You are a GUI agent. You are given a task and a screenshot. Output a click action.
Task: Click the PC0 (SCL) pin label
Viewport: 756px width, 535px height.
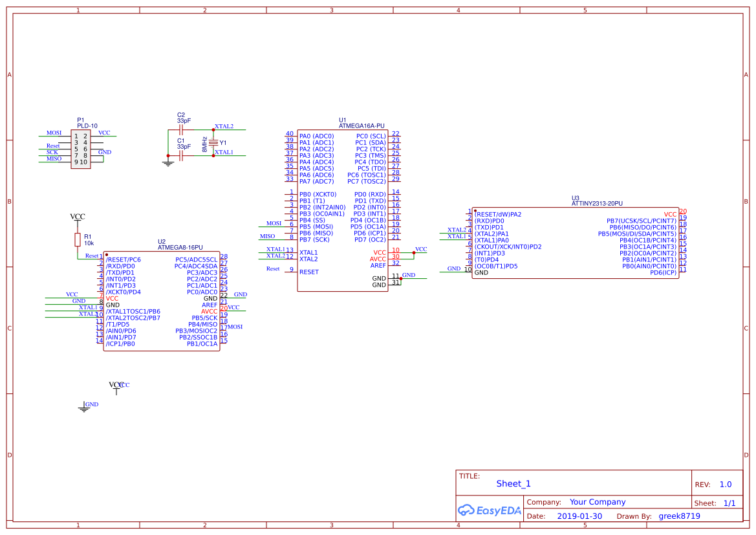(371, 136)
